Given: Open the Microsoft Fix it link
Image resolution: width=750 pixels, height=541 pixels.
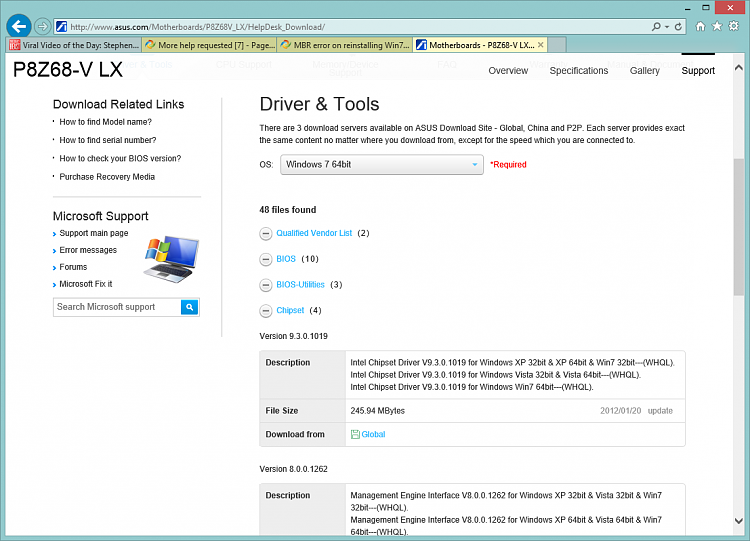Looking at the screenshot, I should [x=86, y=284].
